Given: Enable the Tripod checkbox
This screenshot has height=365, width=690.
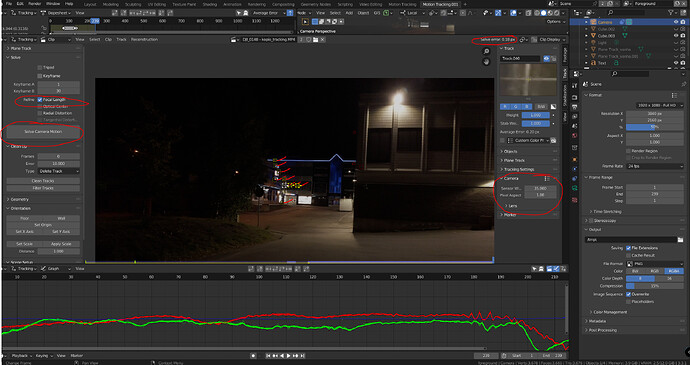Looking at the screenshot, I should coord(40,67).
